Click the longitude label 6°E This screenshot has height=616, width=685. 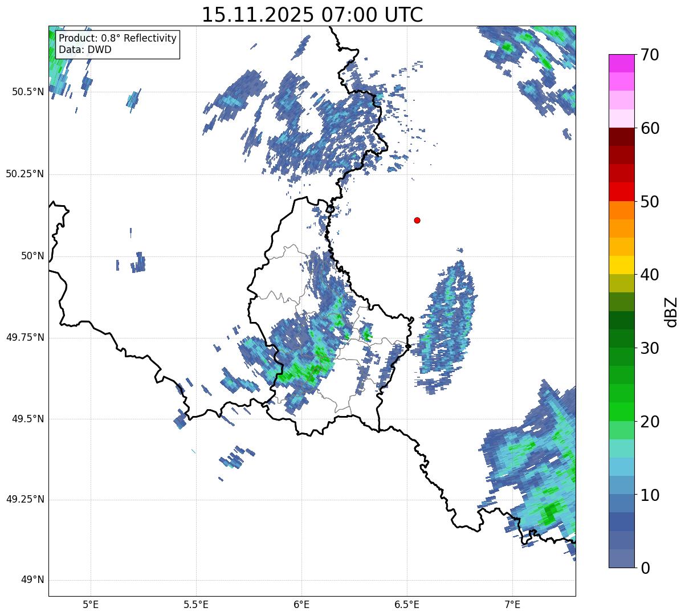(301, 604)
